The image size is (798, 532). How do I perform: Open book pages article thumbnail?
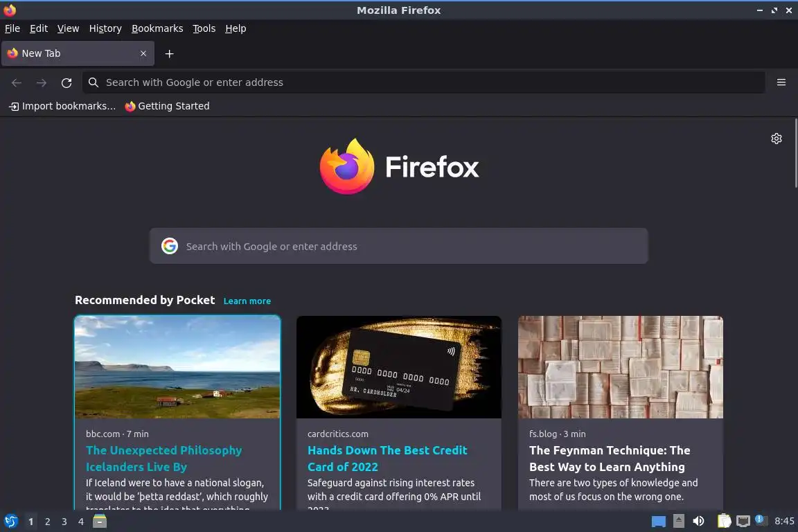[x=621, y=367]
